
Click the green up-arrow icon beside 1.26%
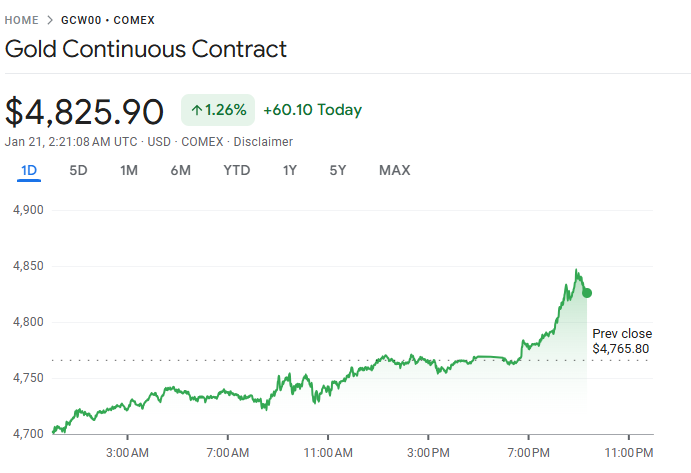[x=196, y=110]
